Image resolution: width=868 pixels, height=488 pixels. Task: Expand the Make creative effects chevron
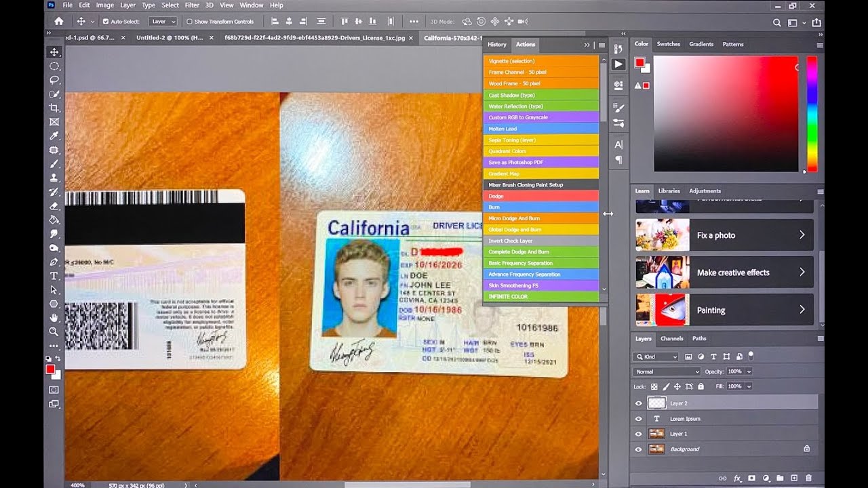click(x=802, y=272)
